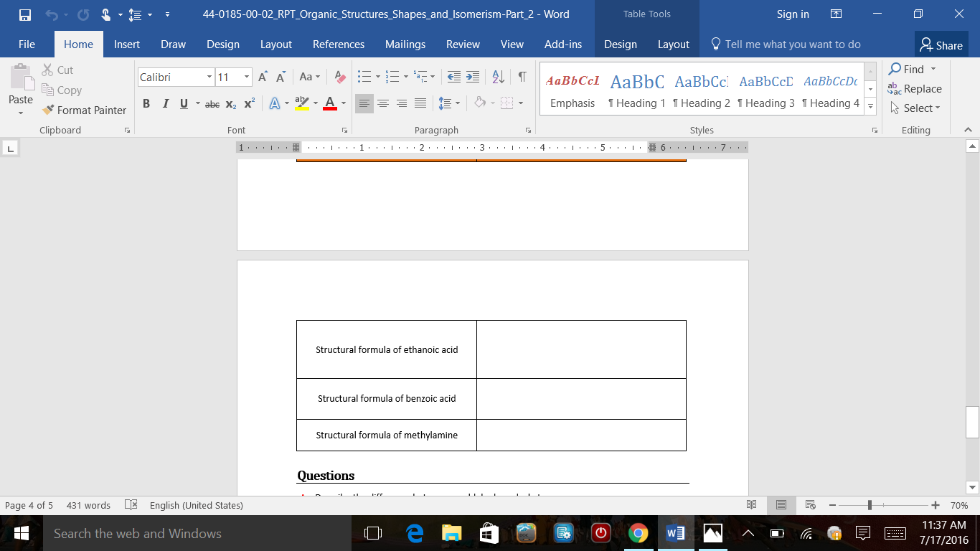Viewport: 980px width, 551px height.
Task: Open text effects and typography
Action: 274,103
